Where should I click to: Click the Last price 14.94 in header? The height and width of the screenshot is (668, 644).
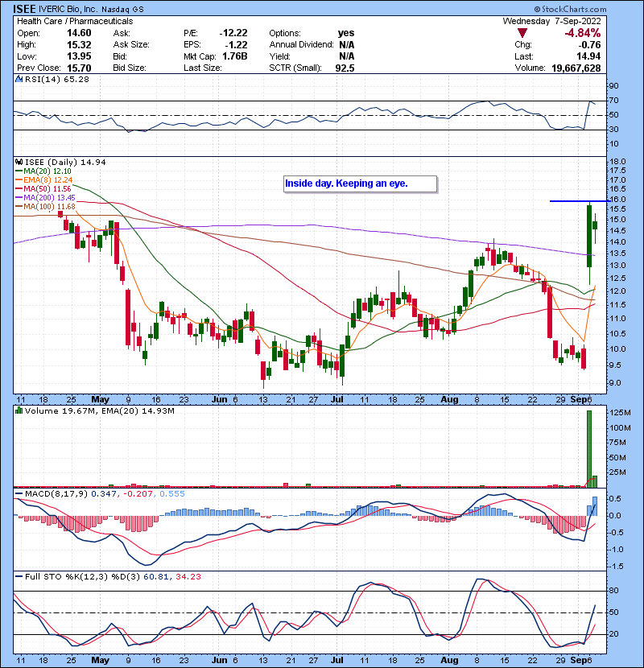tap(588, 56)
